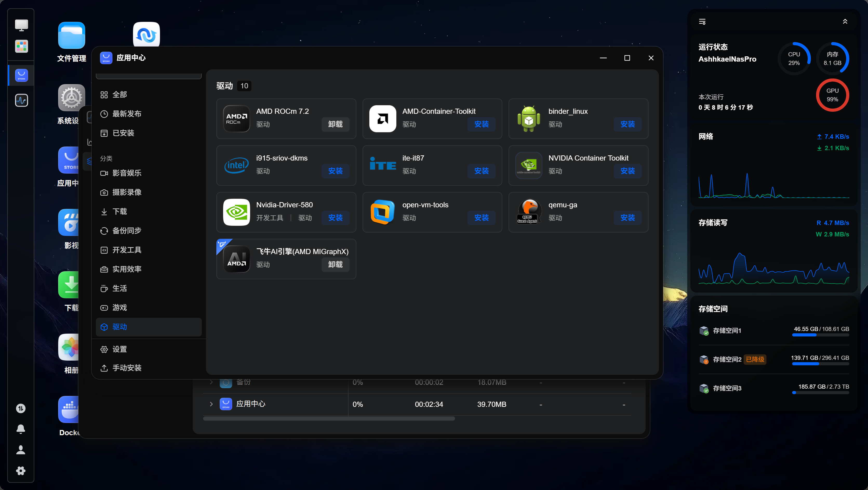Open the 下载 green download desktop icon
Screen dimensions: 868x490
pyautogui.click(x=68, y=285)
